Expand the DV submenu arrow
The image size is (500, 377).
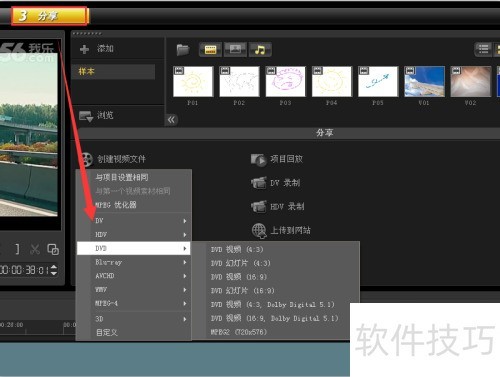click(x=185, y=221)
